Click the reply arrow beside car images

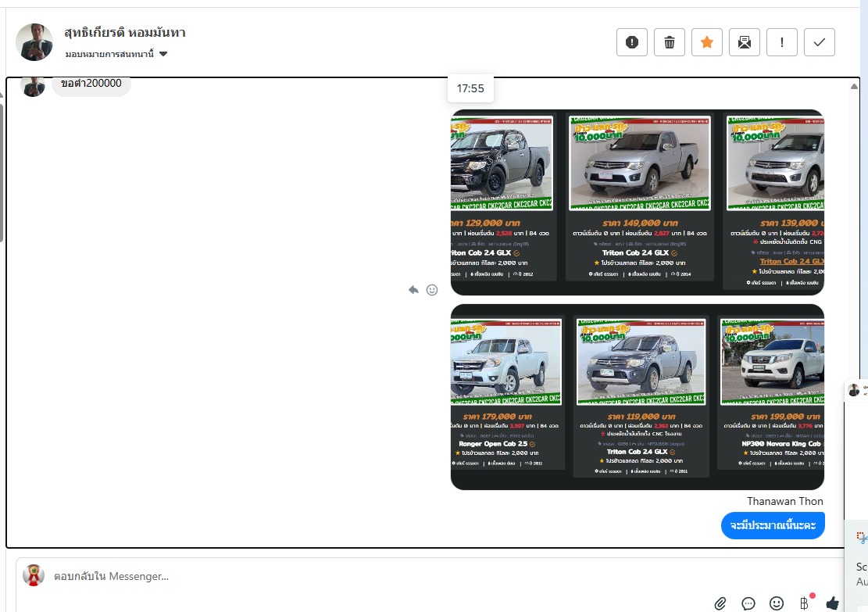[x=413, y=290]
